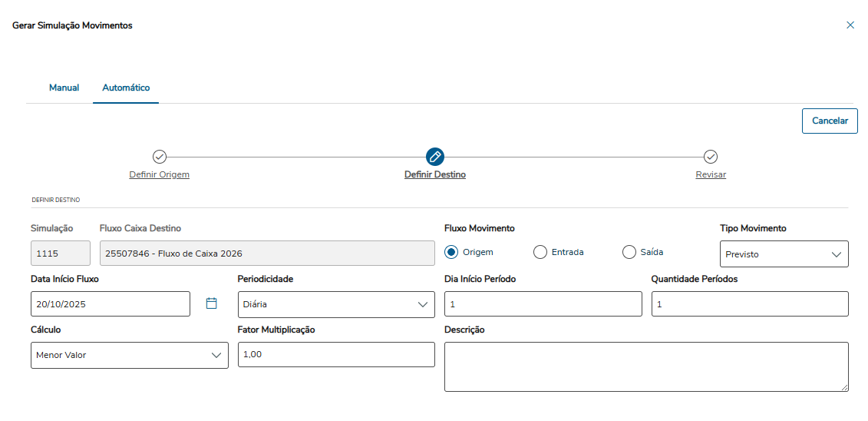
Task: Switch to the Manual tab
Action: pos(64,88)
